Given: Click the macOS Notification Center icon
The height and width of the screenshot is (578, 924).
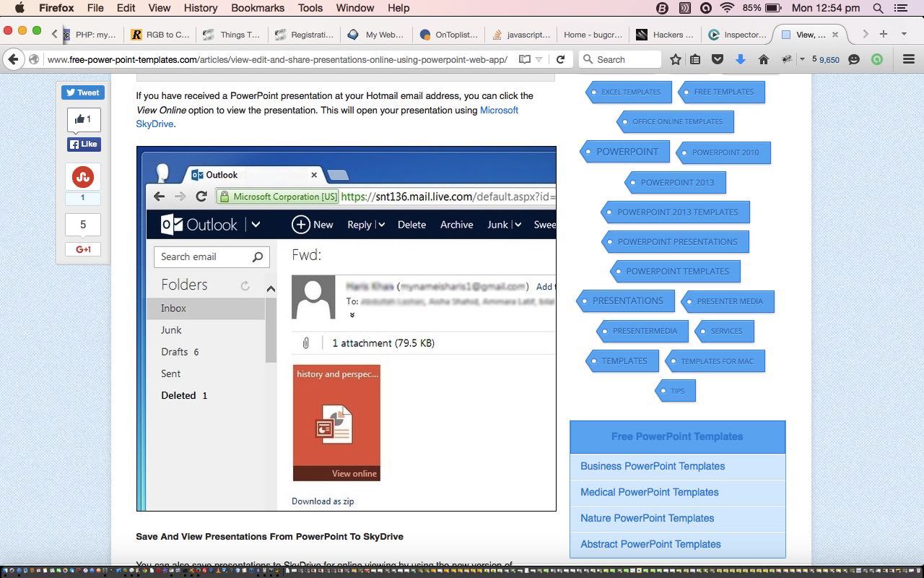Looking at the screenshot, I should pyautogui.click(x=902, y=8).
